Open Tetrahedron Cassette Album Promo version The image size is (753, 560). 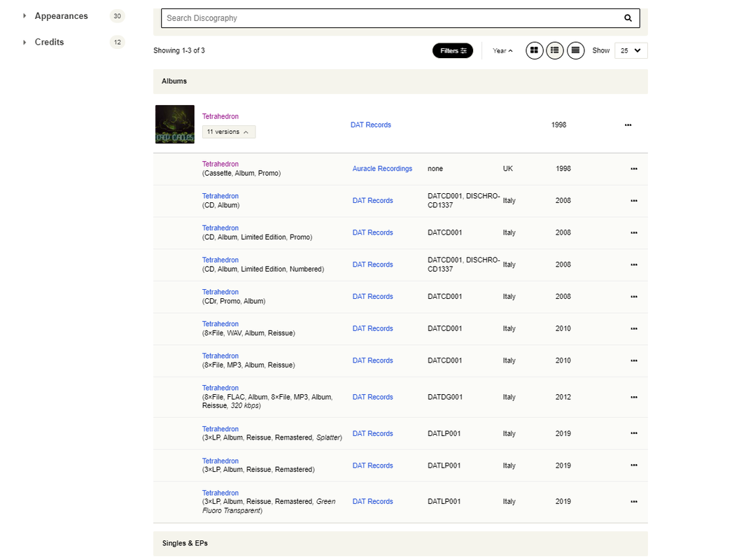coord(220,164)
